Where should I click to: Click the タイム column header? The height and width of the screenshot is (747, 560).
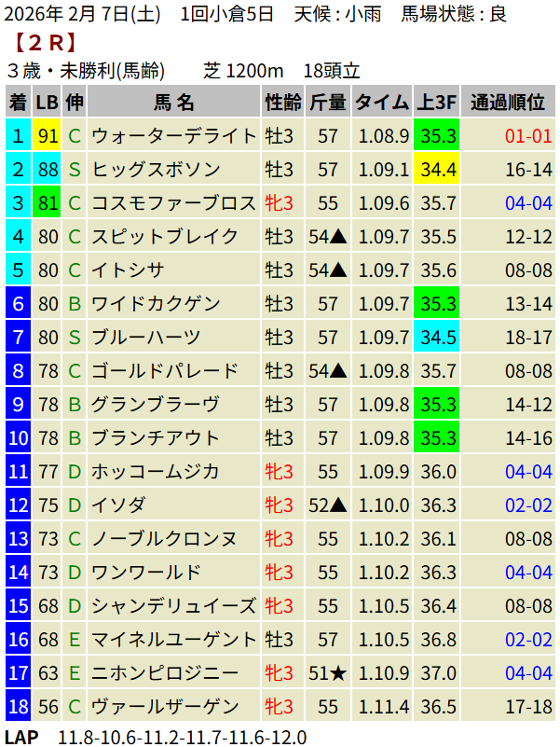tap(382, 103)
